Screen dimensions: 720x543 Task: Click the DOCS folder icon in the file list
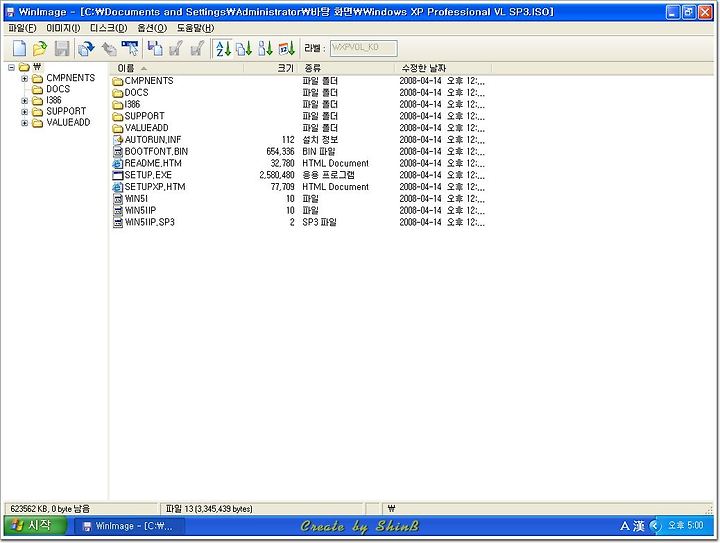[118, 93]
